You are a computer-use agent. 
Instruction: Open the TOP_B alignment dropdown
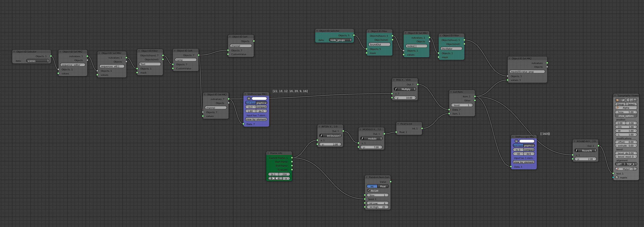click(x=632, y=164)
